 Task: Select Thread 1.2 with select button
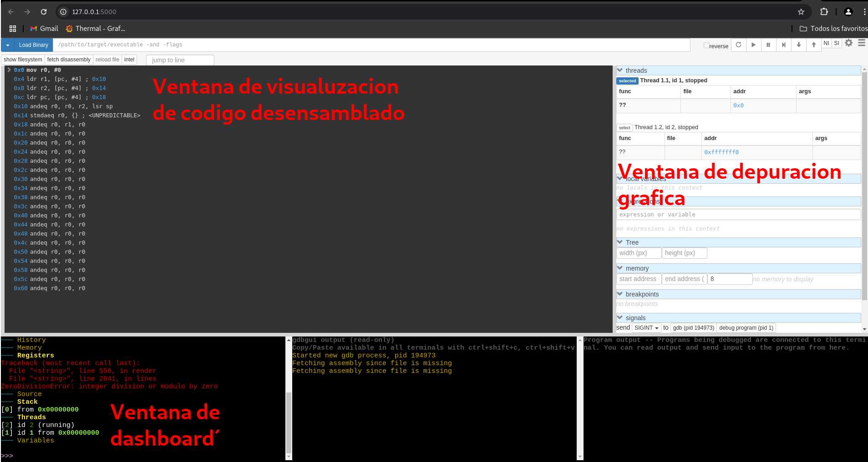624,128
